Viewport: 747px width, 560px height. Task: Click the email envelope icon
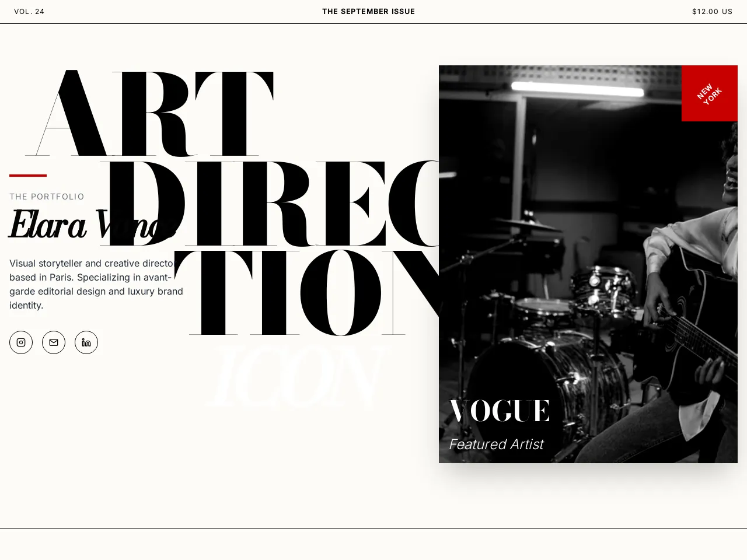54,342
